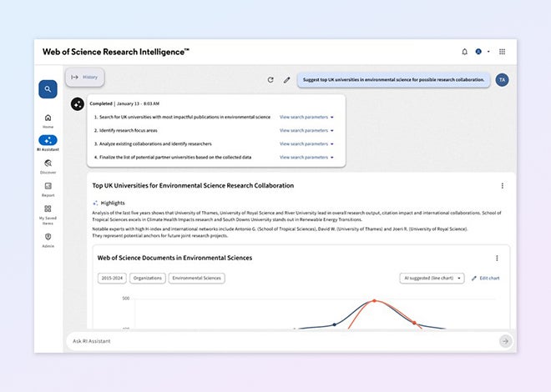Click the blue search icon in sidebar
The image size is (551, 392).
coord(48,88)
